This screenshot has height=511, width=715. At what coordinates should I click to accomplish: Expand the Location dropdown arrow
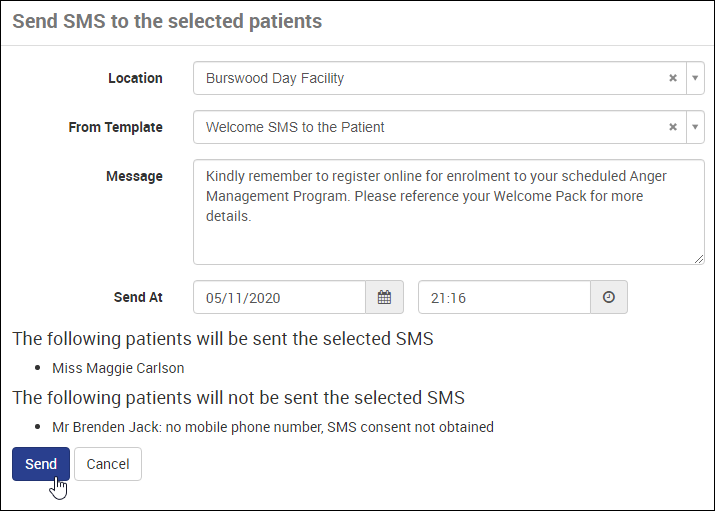[x=696, y=78]
